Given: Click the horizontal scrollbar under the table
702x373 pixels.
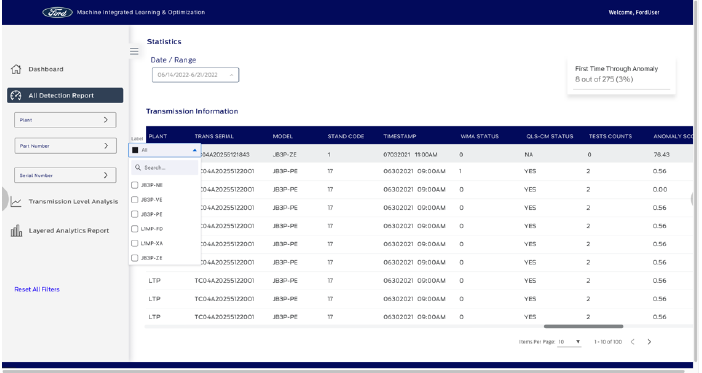Looking at the screenshot, I should coord(583,326).
